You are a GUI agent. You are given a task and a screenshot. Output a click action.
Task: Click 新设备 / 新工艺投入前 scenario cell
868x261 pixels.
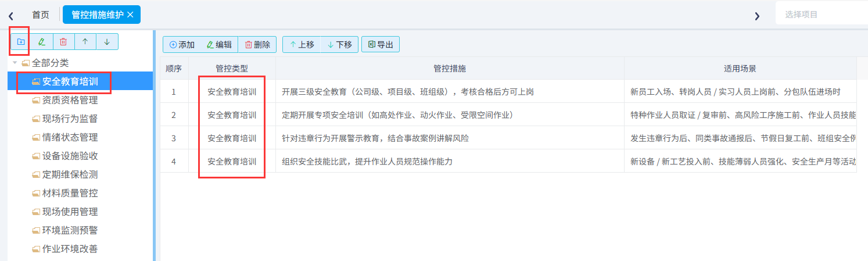pyautogui.click(x=740, y=161)
